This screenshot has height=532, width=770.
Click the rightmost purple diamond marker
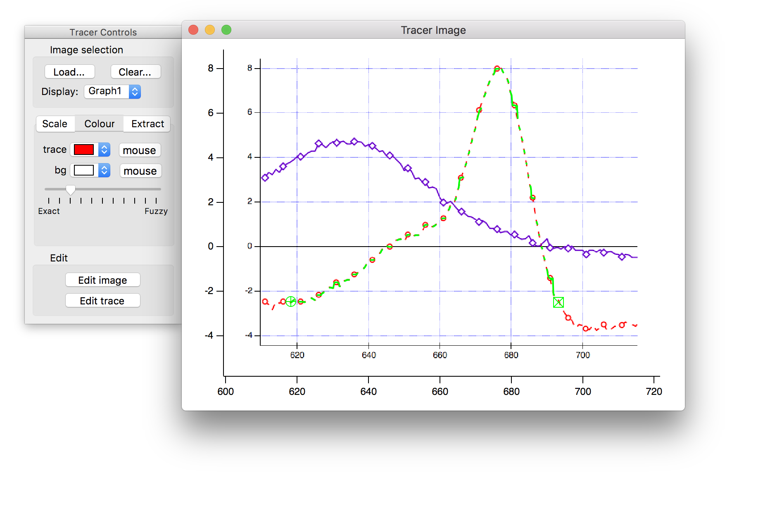[x=622, y=256]
